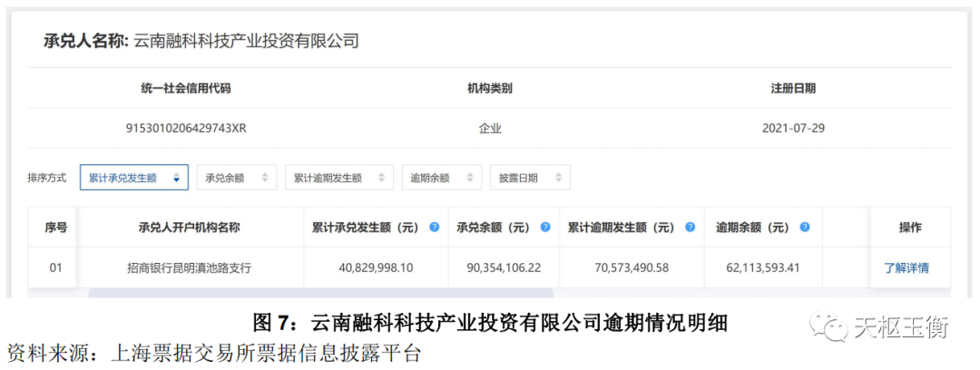Click help icon beside 承兑余额（元） header
980x370 pixels.
pos(544,227)
